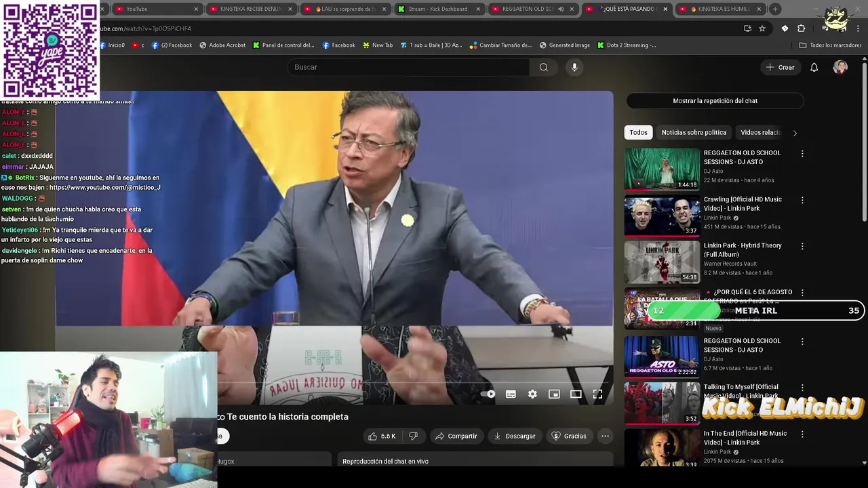The width and height of the screenshot is (868, 488).
Task: Open browser extensions puzzle icon
Action: coord(801,28)
